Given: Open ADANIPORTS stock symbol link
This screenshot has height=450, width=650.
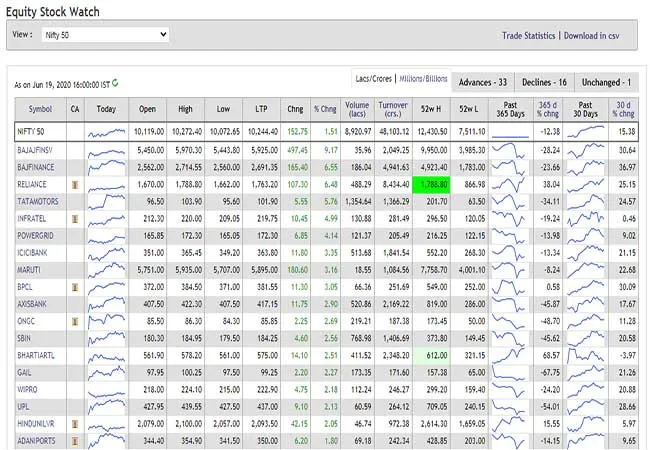Looking at the screenshot, I should point(36,441).
